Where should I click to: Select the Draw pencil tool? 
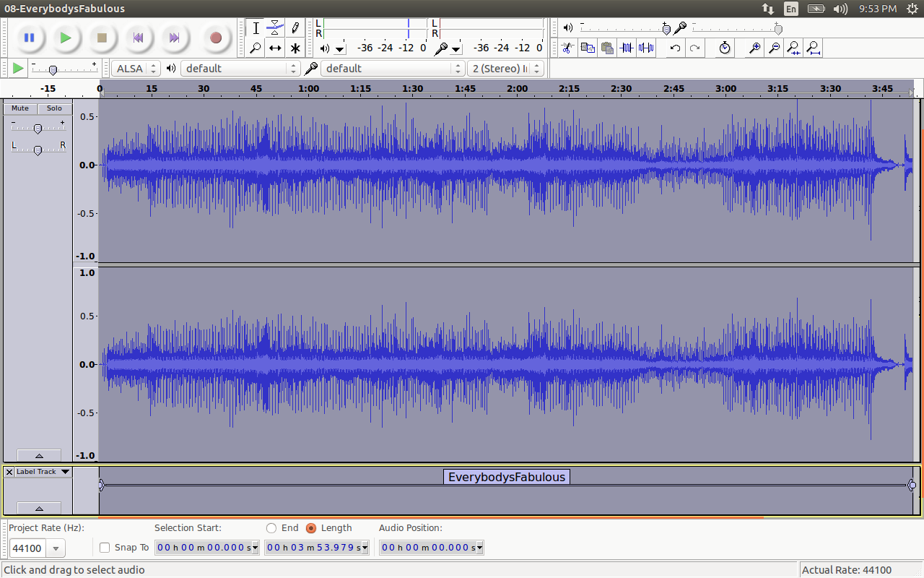tap(295, 28)
